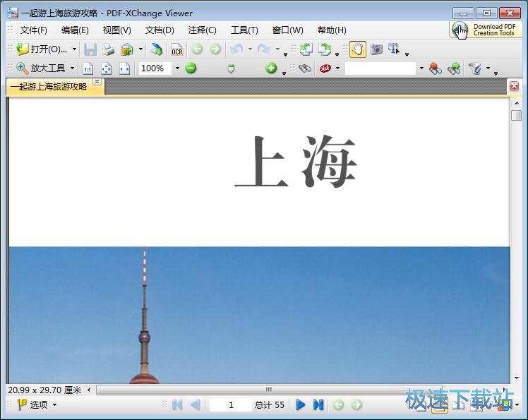Viewport: 528px width, 420px height.
Task: Go to the next page
Action: click(x=300, y=404)
